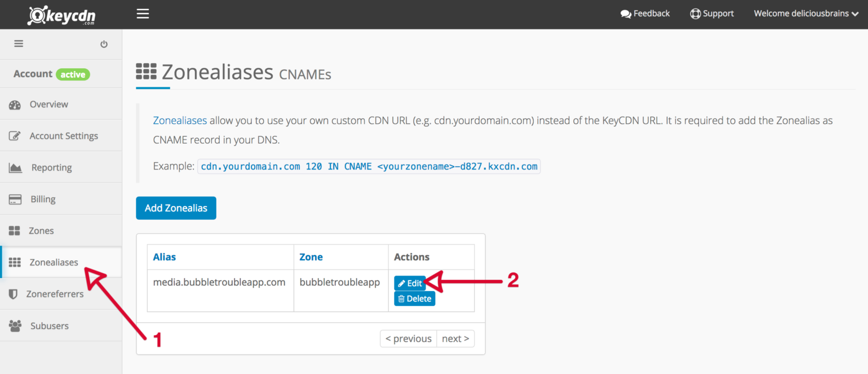This screenshot has width=868, height=374.
Task: Click the Zonereferrers shield icon
Action: (14, 294)
